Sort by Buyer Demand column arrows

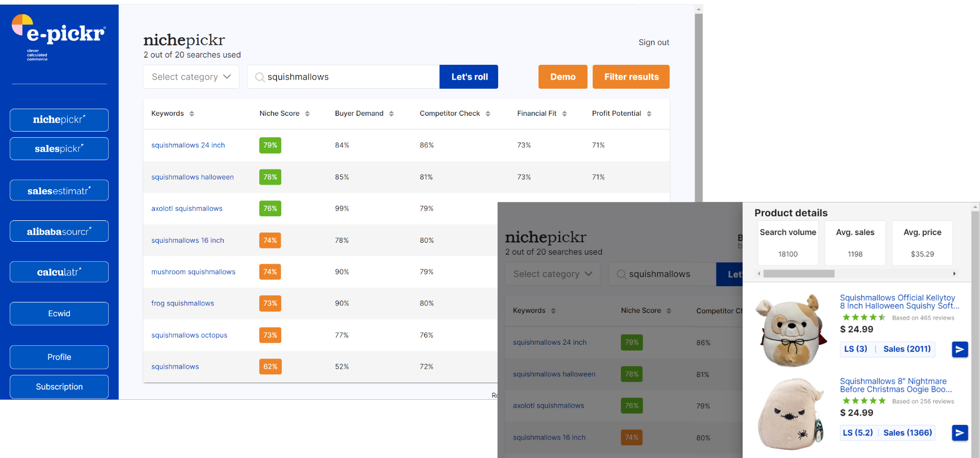[391, 114]
